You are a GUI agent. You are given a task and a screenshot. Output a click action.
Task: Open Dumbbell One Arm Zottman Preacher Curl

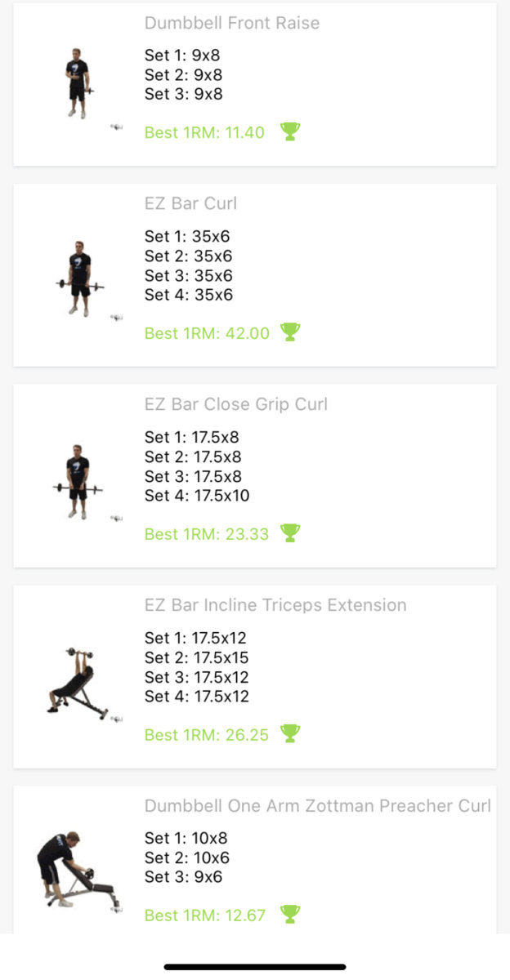(x=318, y=806)
